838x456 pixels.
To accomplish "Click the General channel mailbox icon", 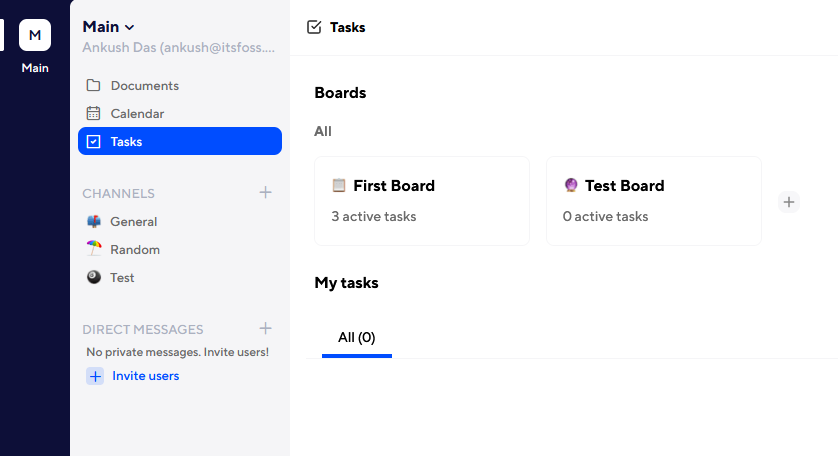I will (94, 222).
